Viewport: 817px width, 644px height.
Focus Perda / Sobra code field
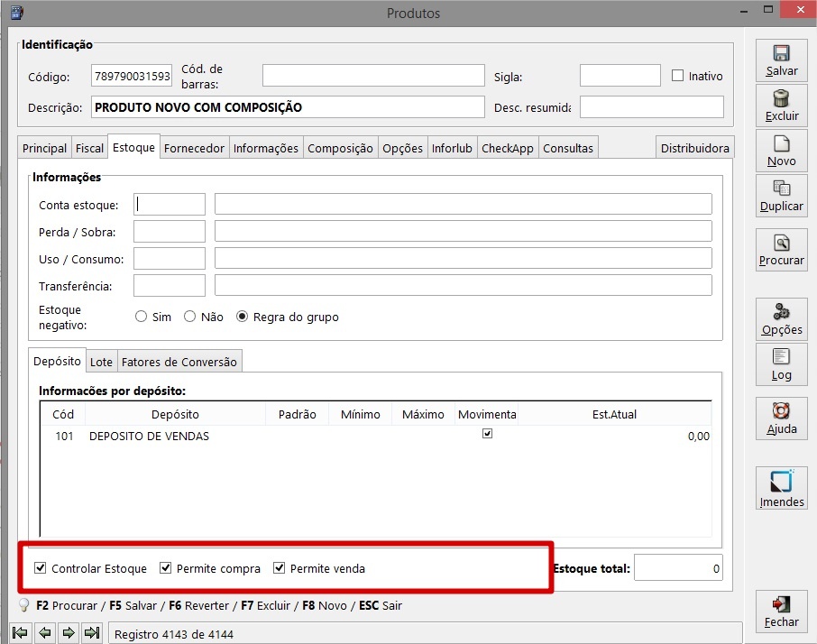click(170, 231)
